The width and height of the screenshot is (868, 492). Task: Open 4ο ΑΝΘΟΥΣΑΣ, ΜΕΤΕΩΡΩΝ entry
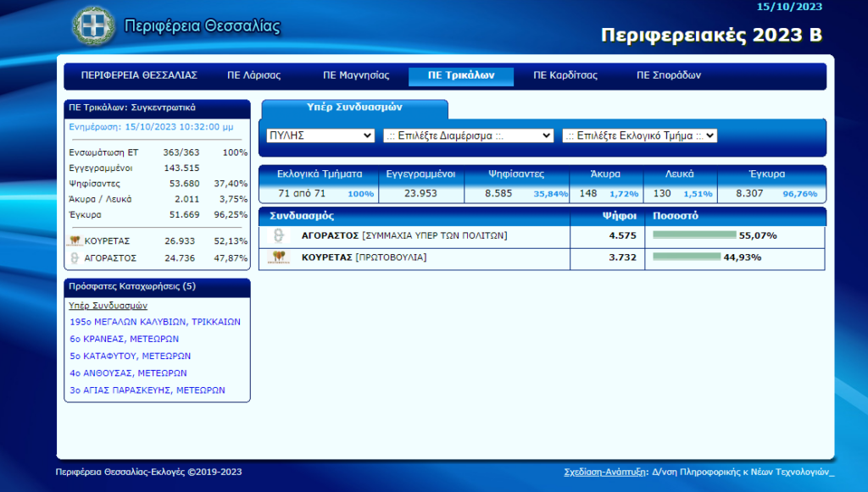[128, 373]
